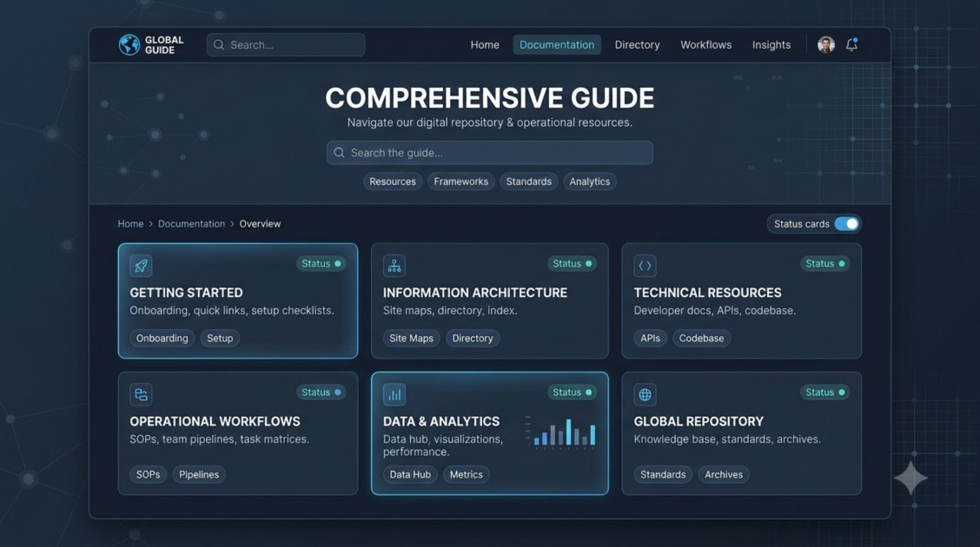Viewport: 980px width, 547px height.
Task: Go to the Home nav tab
Action: pyautogui.click(x=485, y=45)
